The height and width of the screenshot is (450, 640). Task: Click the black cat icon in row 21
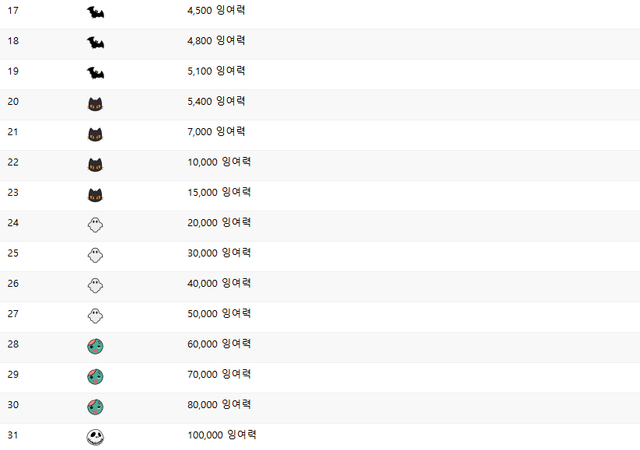(95, 134)
